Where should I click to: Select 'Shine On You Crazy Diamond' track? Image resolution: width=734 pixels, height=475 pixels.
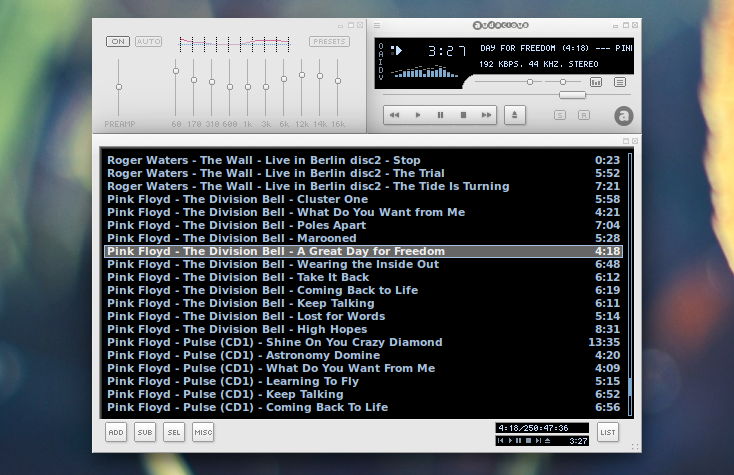(363, 343)
